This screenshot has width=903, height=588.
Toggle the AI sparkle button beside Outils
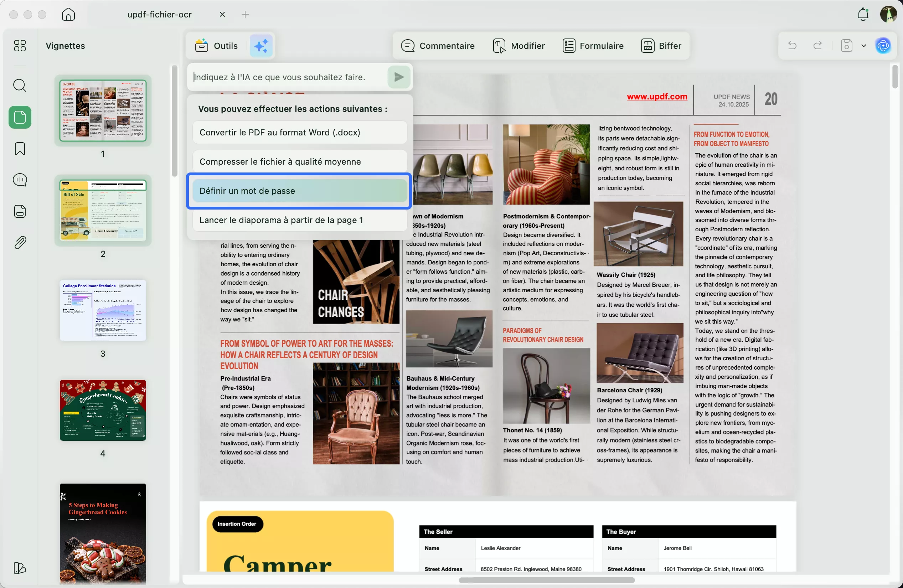coord(261,46)
